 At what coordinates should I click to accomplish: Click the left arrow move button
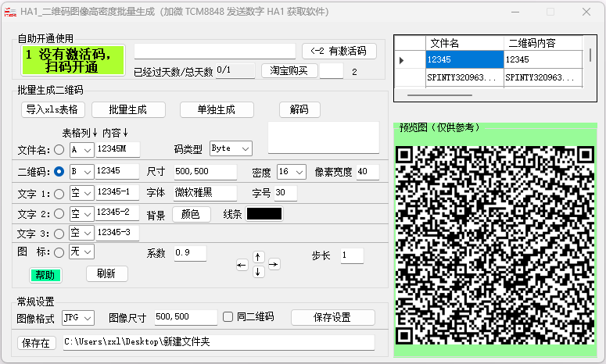click(242, 265)
